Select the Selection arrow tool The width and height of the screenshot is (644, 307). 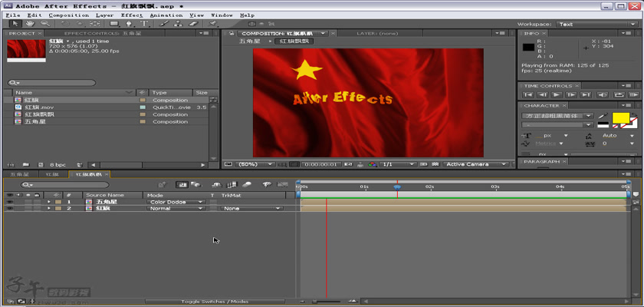click(17, 24)
